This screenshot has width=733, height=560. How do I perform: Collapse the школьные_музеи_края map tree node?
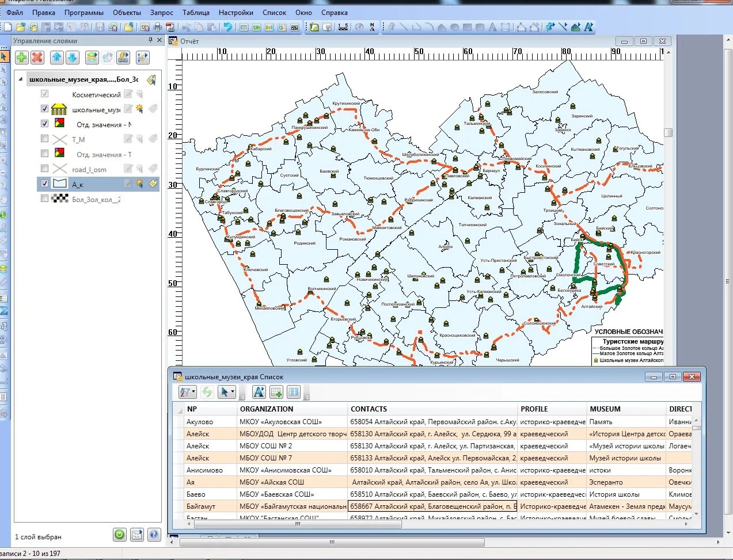click(x=21, y=79)
